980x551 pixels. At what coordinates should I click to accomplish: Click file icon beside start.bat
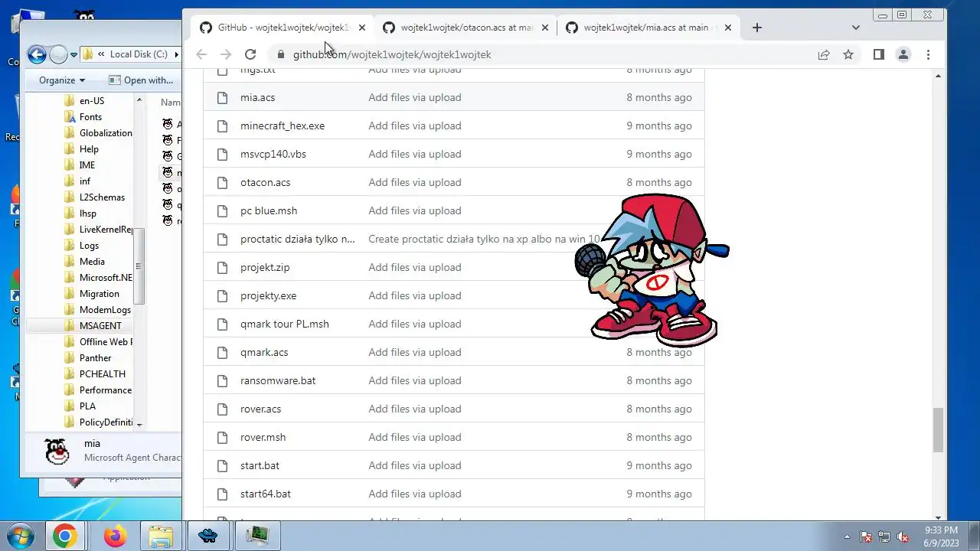[x=222, y=465]
